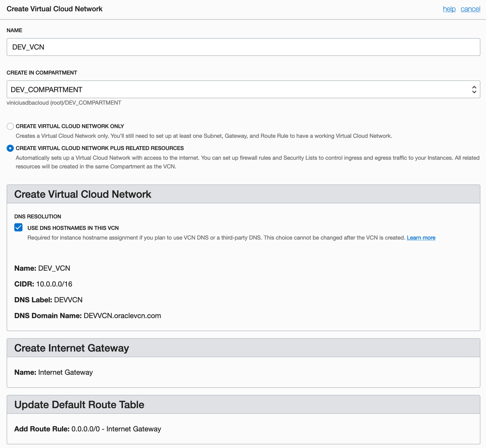Click the Create Virtual Cloud Network section header

pos(83,194)
